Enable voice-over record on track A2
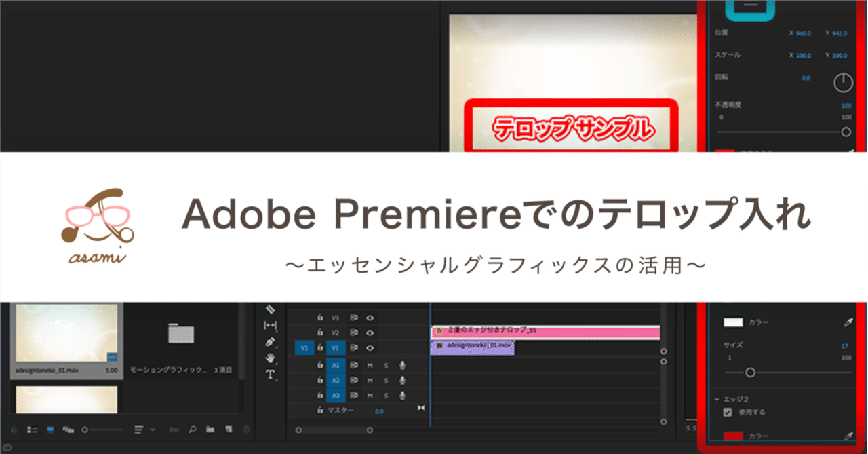The image size is (868, 454). click(x=403, y=380)
